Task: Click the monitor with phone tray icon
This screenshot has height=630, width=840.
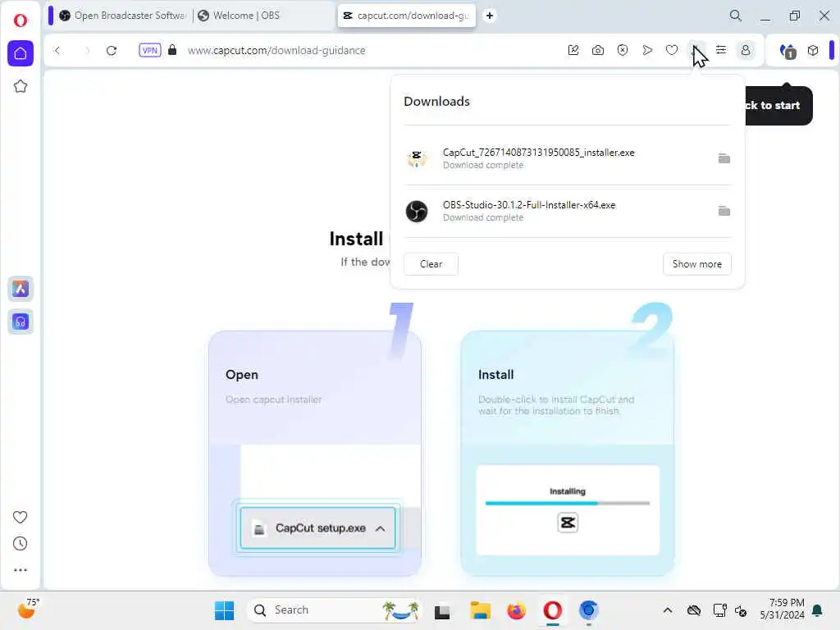Action: (x=719, y=610)
